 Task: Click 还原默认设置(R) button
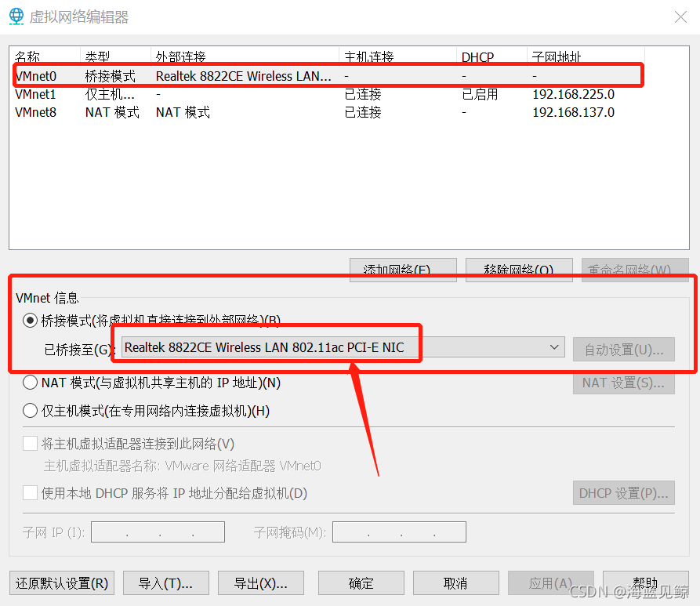coord(62,583)
